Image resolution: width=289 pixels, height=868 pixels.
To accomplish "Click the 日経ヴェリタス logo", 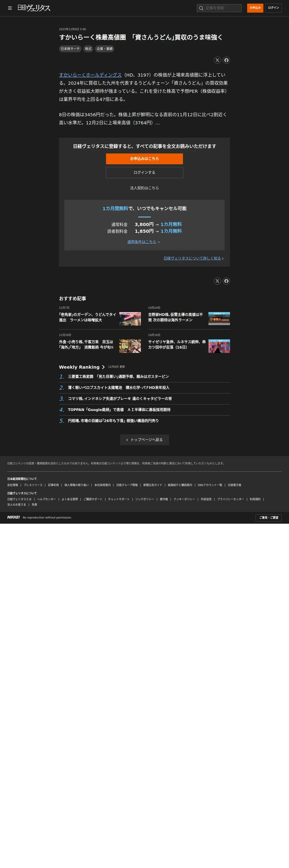I will pos(34,8).
